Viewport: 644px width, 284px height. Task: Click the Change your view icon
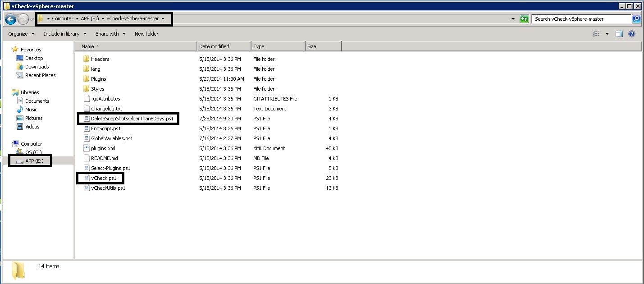(x=596, y=34)
